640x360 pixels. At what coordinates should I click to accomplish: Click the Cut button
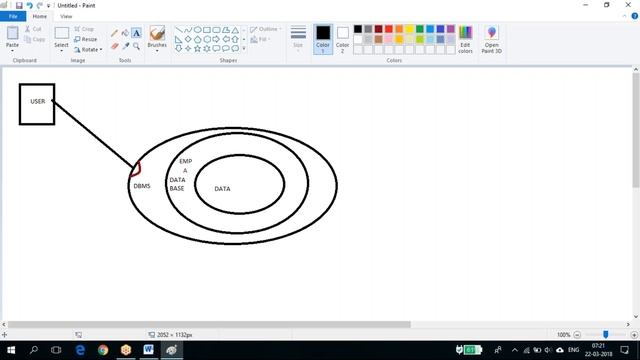point(33,29)
